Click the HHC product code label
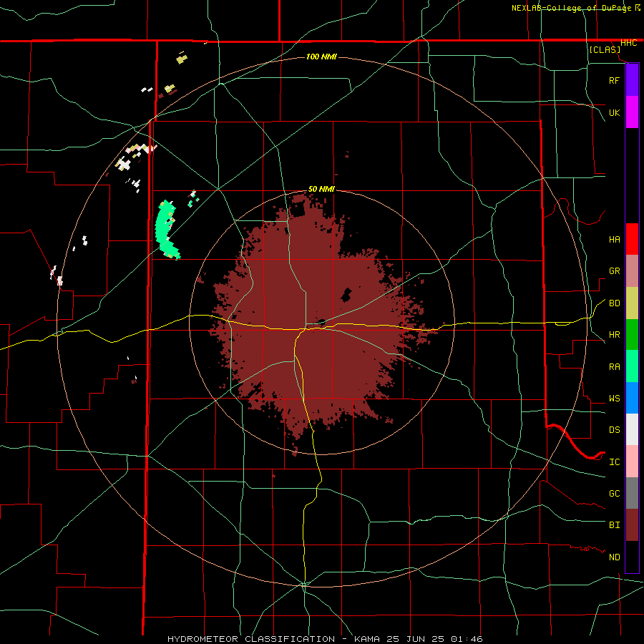The image size is (644, 644). coord(628,43)
